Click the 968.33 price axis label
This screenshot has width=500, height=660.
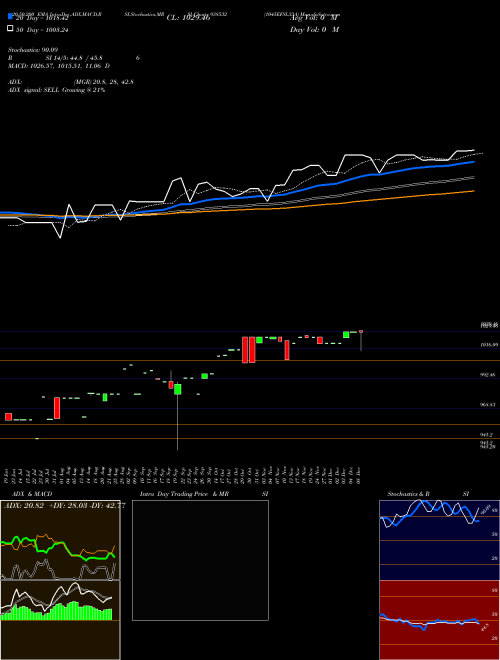[x=489, y=405]
